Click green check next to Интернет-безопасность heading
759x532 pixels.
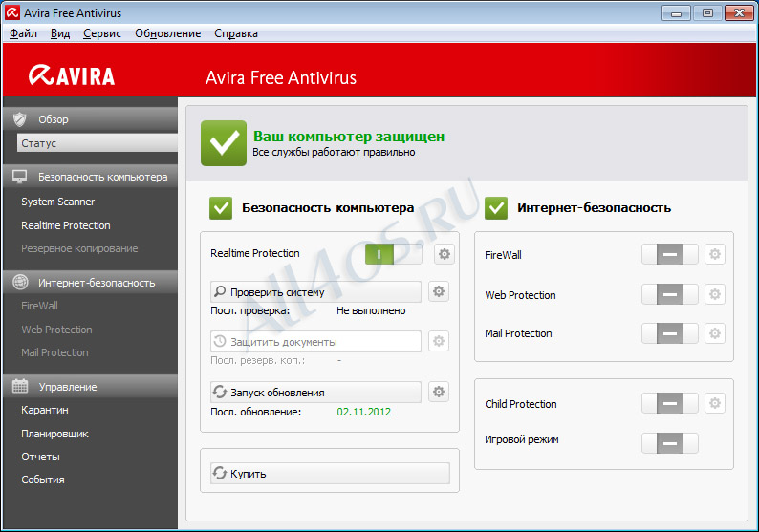496,208
